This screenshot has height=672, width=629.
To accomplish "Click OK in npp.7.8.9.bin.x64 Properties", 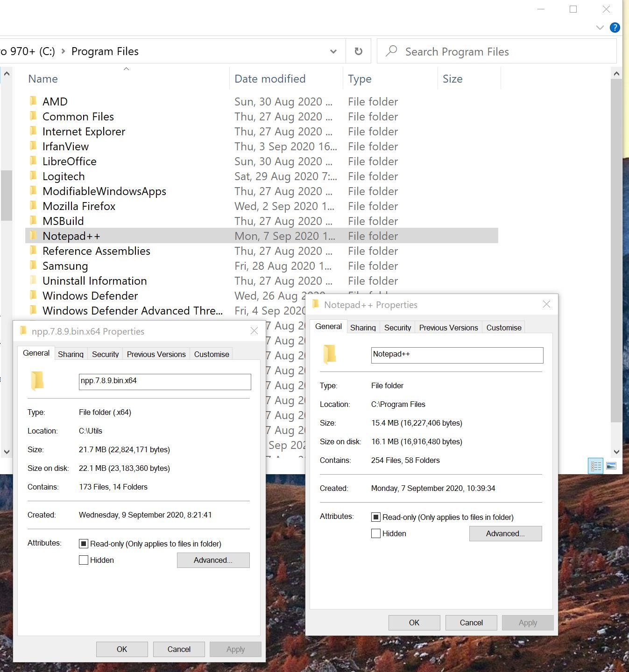I will 122,649.
